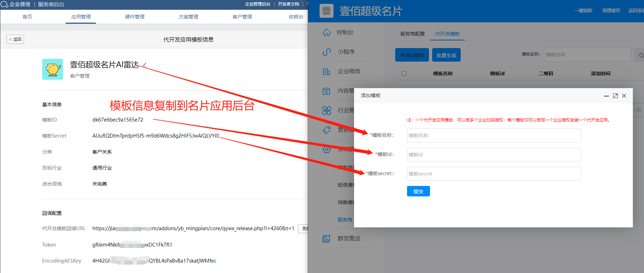Submit the form with 提交 button

pos(419,191)
